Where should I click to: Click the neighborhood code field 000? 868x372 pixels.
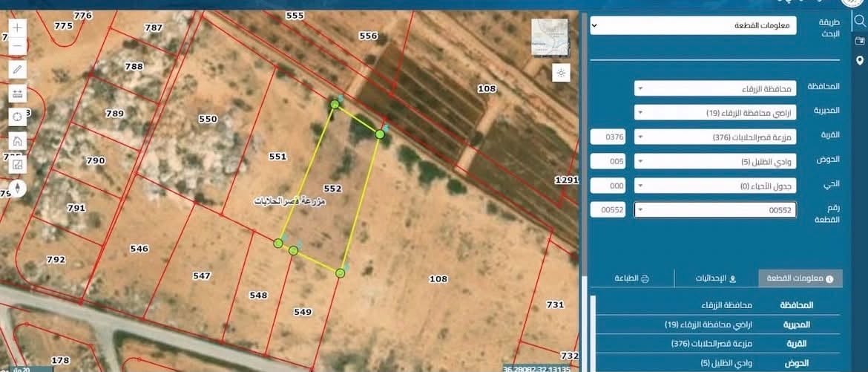(608, 186)
